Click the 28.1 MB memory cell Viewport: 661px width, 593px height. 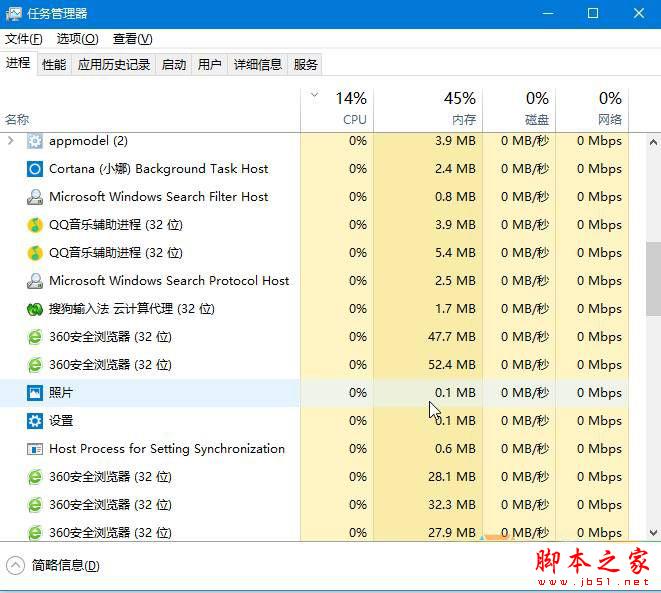[428, 477]
